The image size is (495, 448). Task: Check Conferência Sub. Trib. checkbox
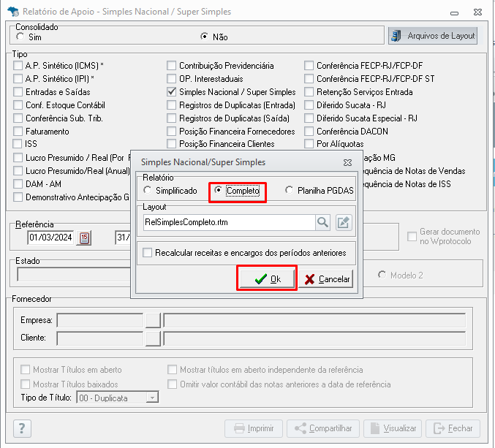click(18, 118)
